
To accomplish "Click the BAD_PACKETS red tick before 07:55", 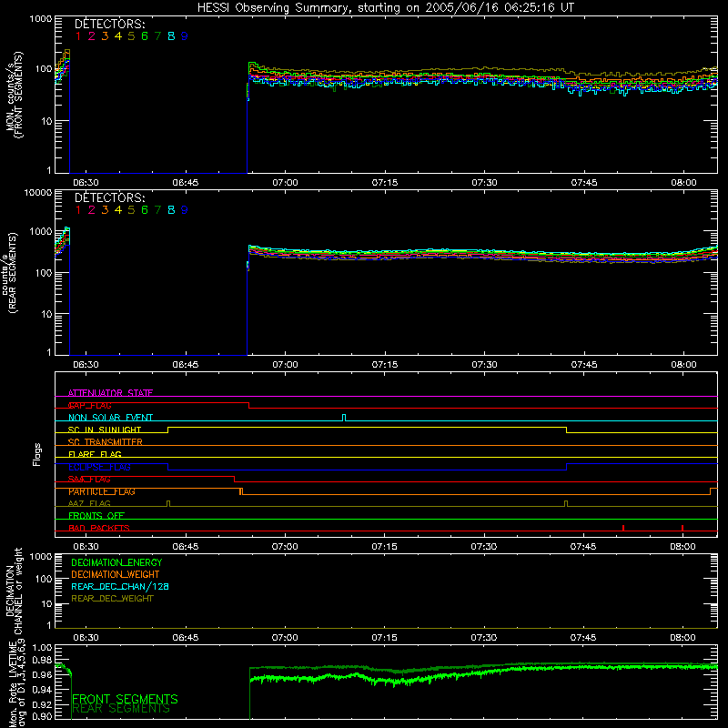I will (x=623, y=528).
